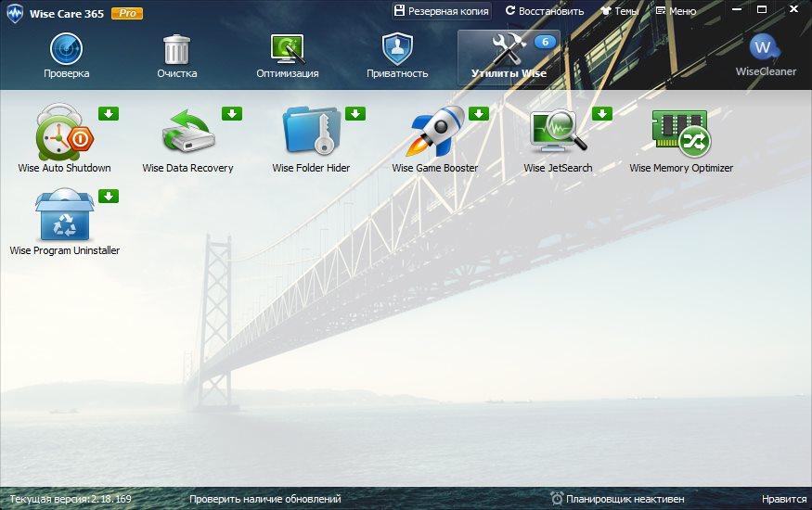This screenshot has height=510, width=812.
Task: Go to the Приватность privacy tab
Action: (x=397, y=56)
